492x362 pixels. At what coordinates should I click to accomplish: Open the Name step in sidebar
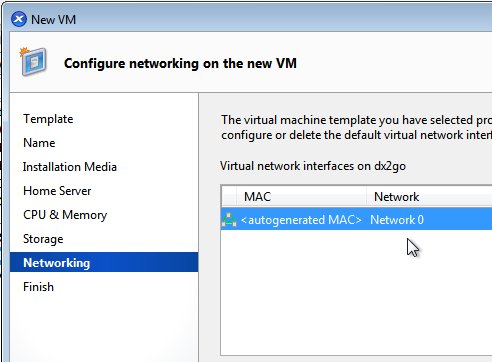[x=39, y=143]
